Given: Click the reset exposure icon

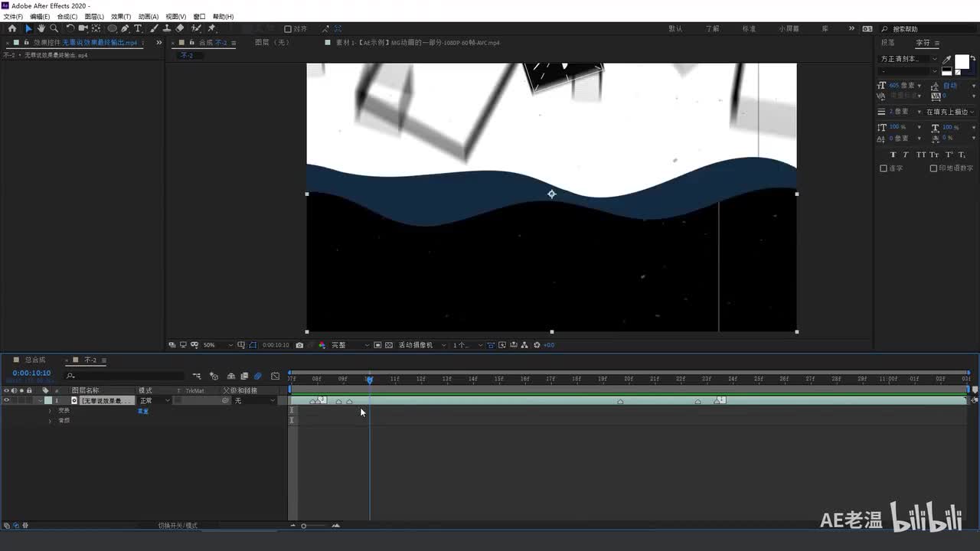Looking at the screenshot, I should [x=536, y=345].
